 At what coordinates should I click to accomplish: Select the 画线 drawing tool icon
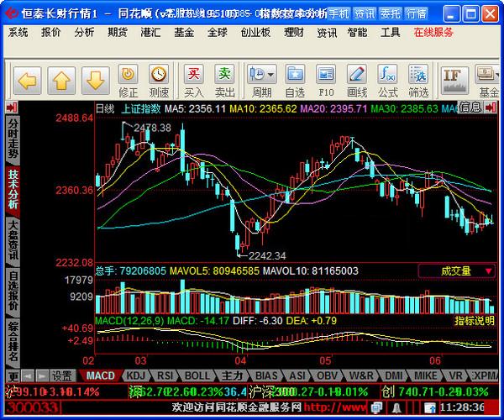[357, 75]
